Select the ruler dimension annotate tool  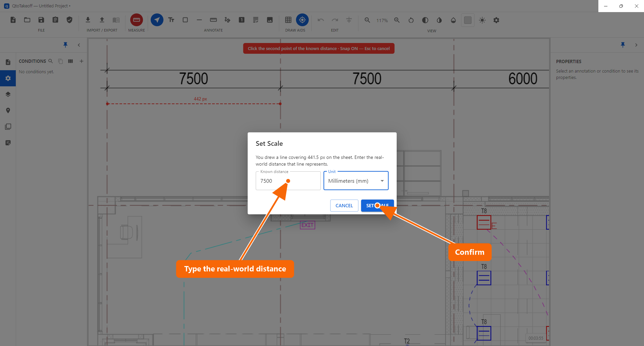click(213, 20)
